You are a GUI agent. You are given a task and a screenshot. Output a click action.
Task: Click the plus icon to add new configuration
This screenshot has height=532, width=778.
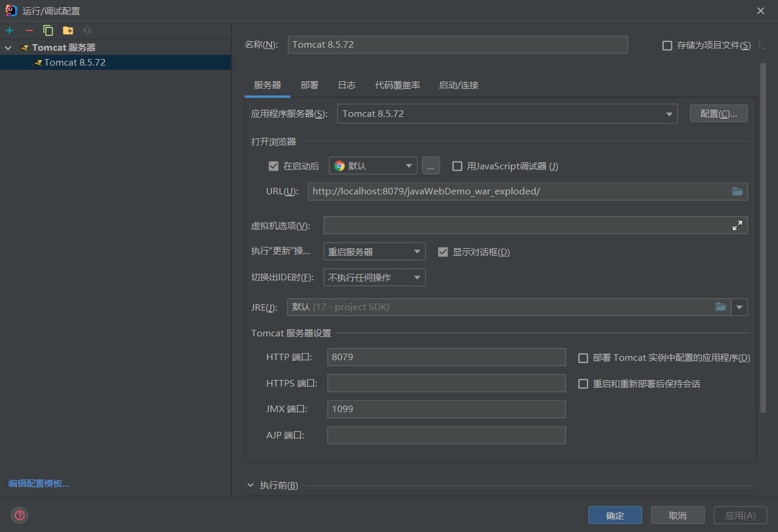coord(10,30)
